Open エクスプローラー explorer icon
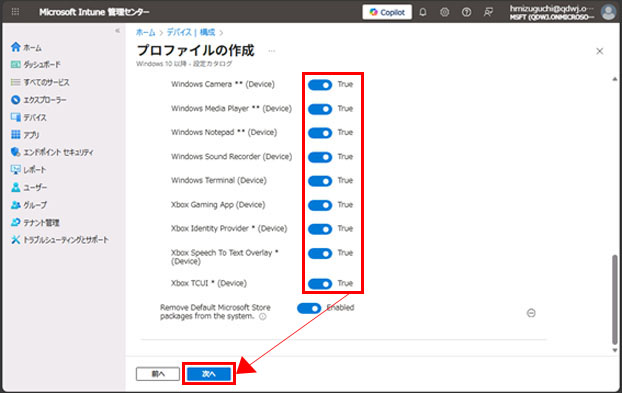This screenshot has height=393, width=622. click(15, 100)
